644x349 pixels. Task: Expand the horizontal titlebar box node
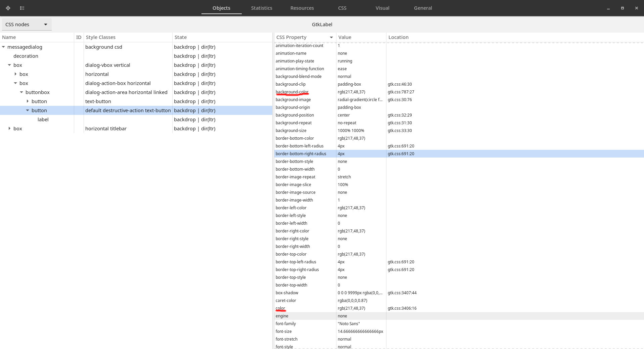click(9, 129)
